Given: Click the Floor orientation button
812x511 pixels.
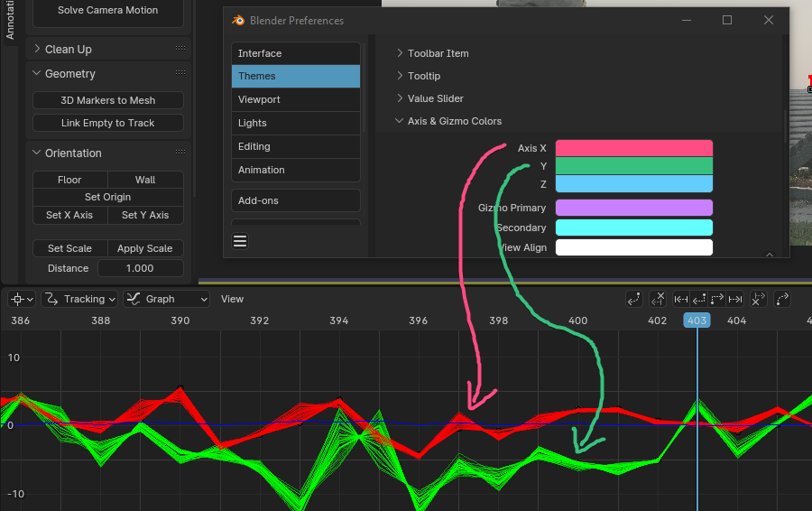Looking at the screenshot, I should 69,180.
